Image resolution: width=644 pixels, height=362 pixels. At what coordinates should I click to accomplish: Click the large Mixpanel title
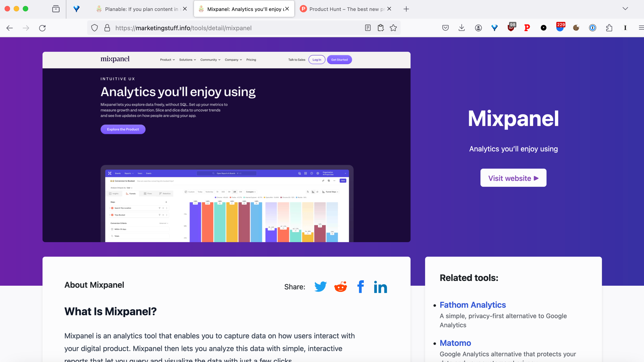(513, 119)
